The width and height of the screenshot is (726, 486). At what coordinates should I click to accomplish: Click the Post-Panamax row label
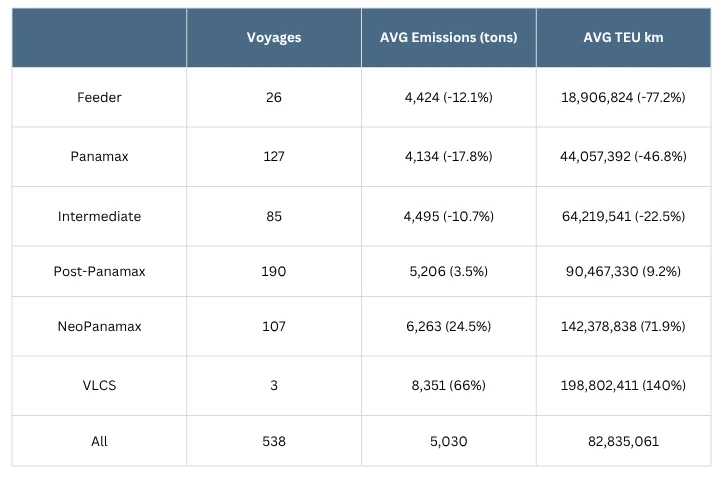coord(99,271)
